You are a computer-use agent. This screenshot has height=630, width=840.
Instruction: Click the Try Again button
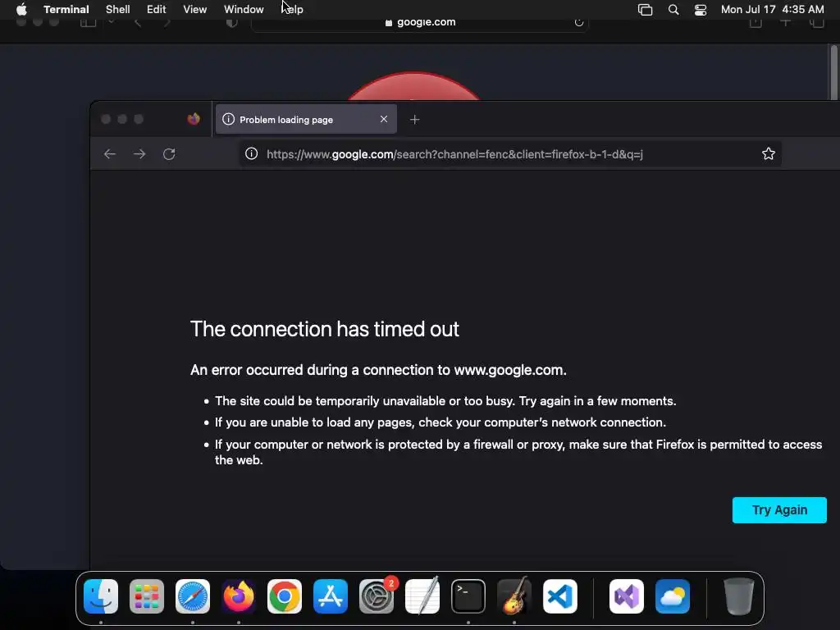779,510
